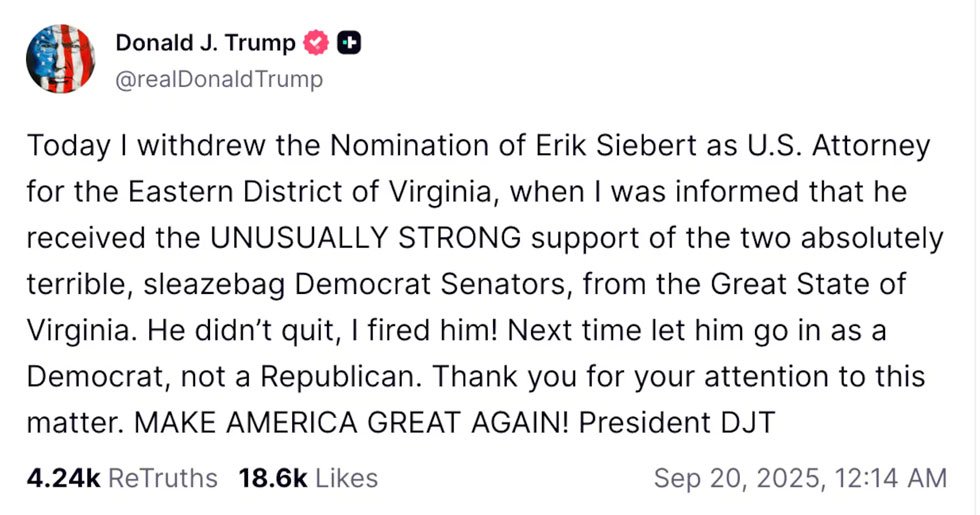Click the American flag profile avatar
This screenshot has height=515, width=980.
tap(60, 59)
